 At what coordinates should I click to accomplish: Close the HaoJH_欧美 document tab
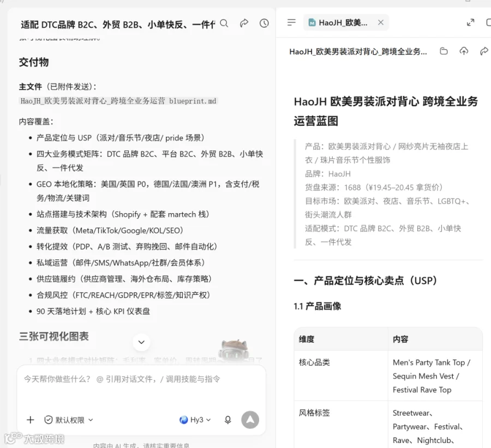point(381,22)
